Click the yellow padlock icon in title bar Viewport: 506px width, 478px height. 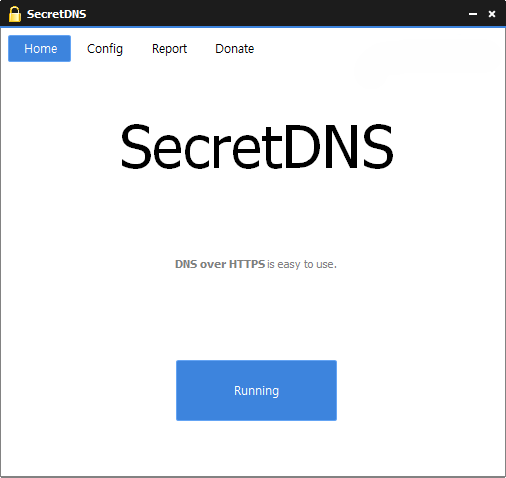(x=15, y=14)
